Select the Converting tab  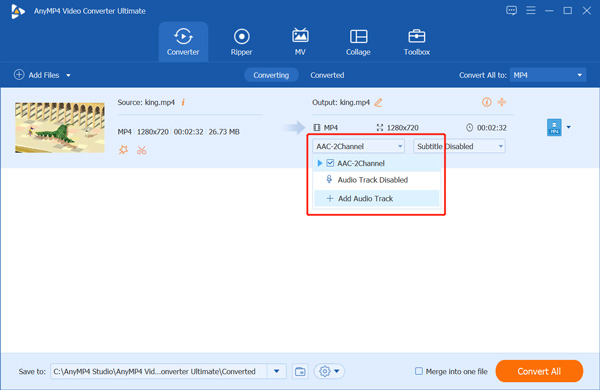271,75
